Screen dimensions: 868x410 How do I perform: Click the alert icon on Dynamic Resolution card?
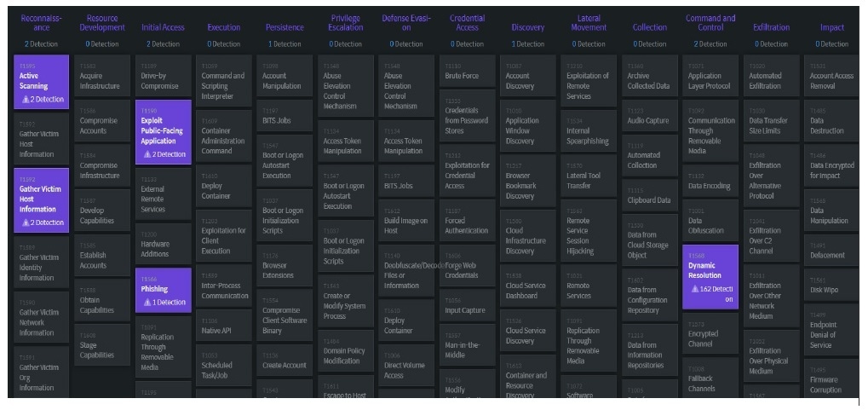coord(696,289)
